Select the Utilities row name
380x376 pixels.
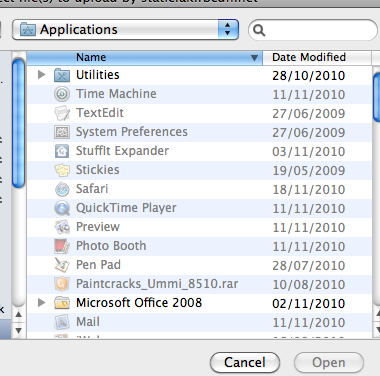pyautogui.click(x=98, y=75)
